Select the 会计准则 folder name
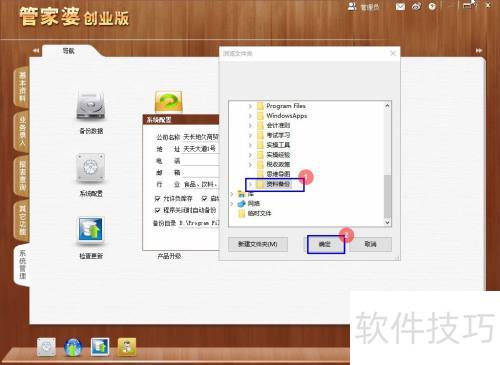Image resolution: width=500 pixels, height=365 pixels. 278,125
